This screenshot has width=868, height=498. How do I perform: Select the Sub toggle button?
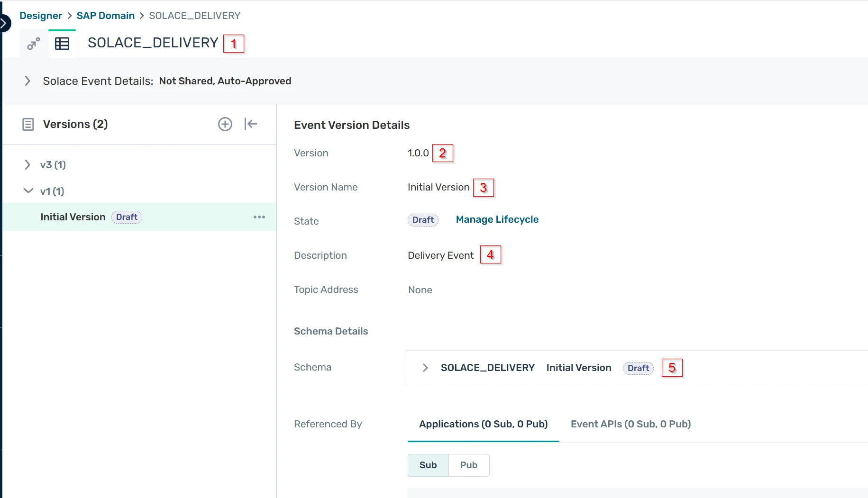pyautogui.click(x=428, y=465)
